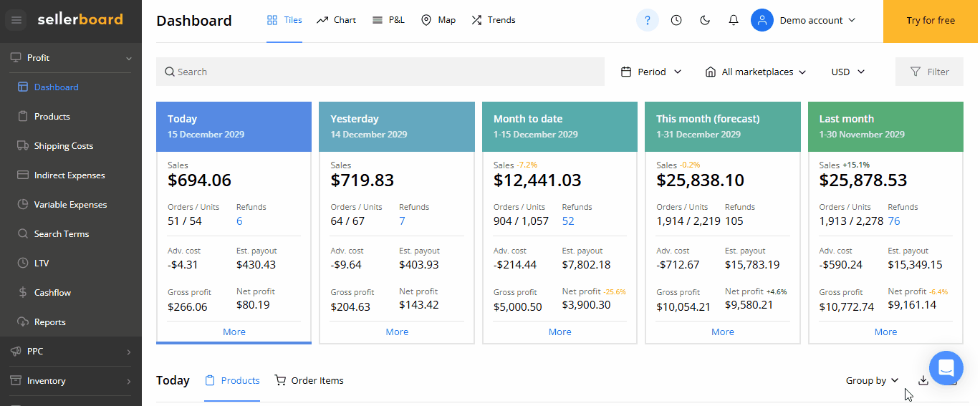Click the hamburger menu icon
This screenshot has height=406, width=980.
click(x=16, y=21)
